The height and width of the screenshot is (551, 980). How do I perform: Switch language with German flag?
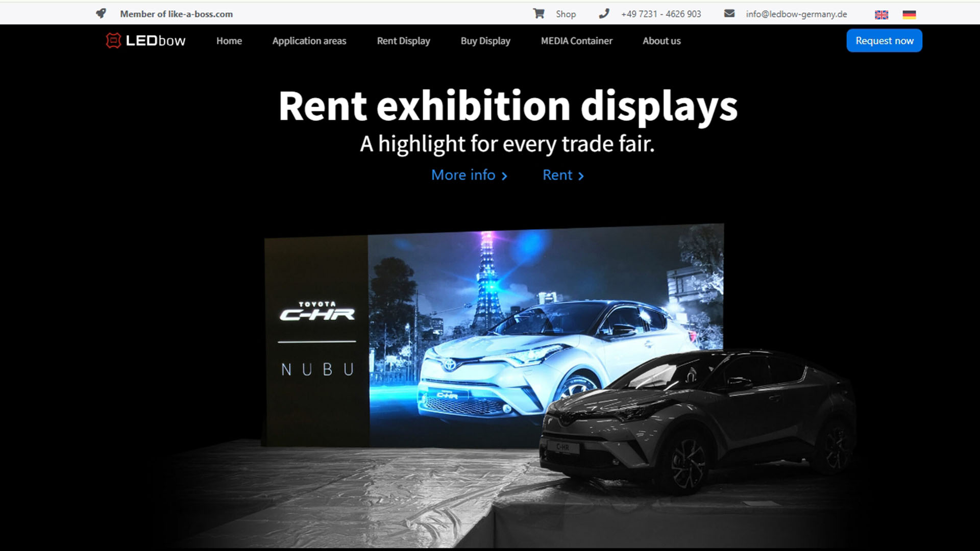[909, 14]
